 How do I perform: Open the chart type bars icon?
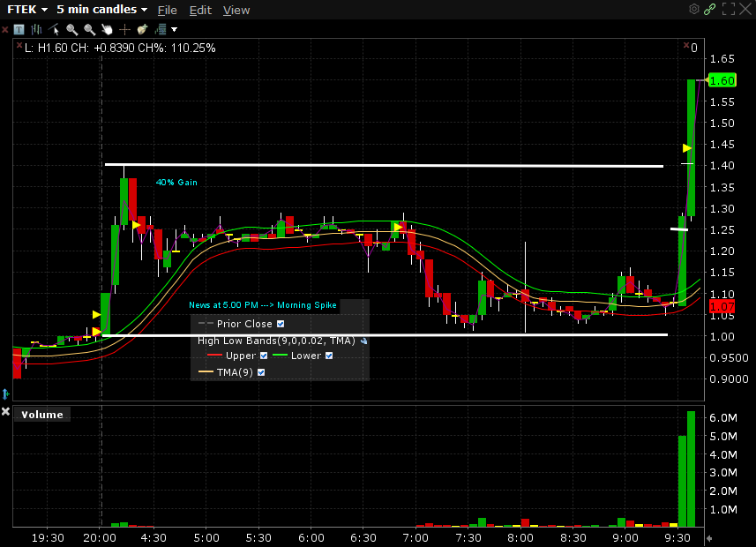point(37,29)
